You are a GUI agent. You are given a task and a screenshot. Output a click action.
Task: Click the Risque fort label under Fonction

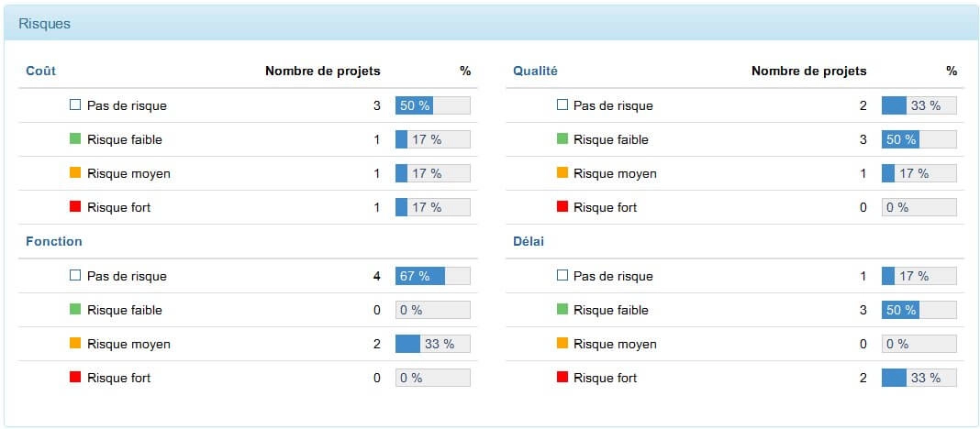(118, 377)
